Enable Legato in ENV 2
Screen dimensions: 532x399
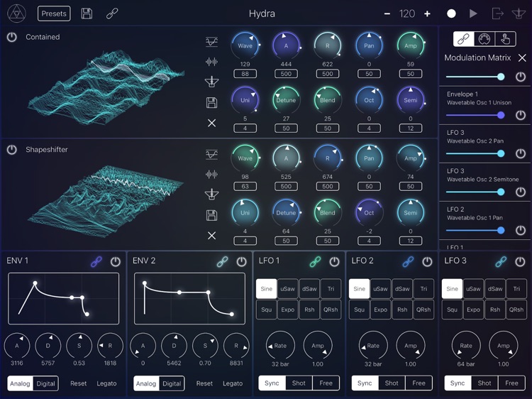tap(233, 383)
